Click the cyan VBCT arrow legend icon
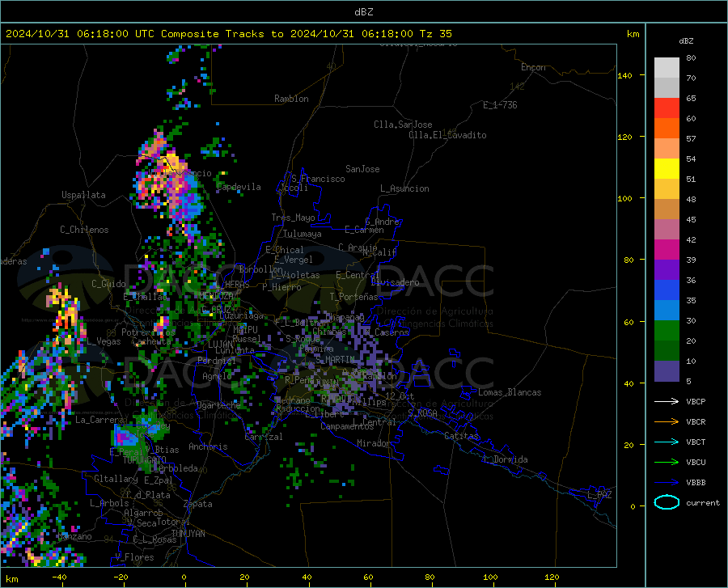Viewport: 728px width, 588px height. (667, 442)
